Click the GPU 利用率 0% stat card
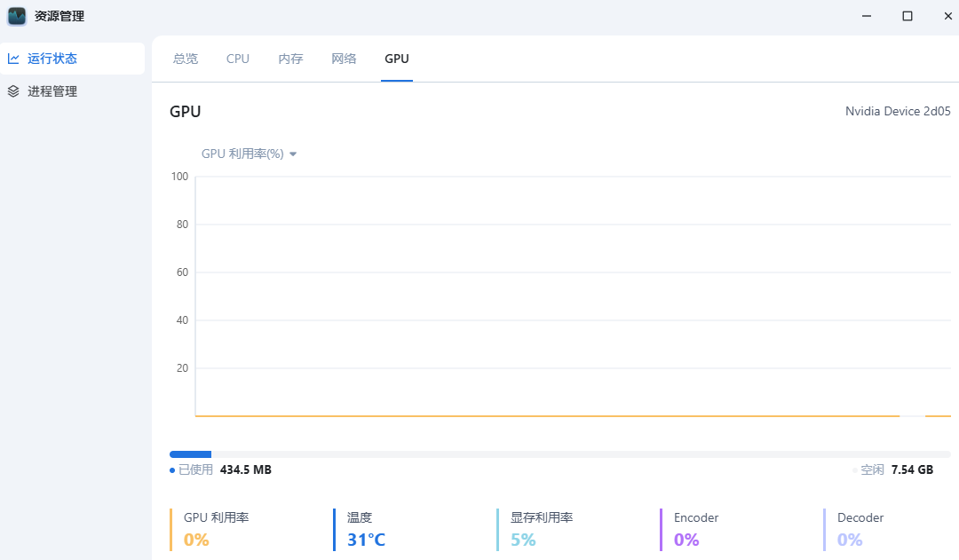Image resolution: width=959 pixels, height=560 pixels. (x=210, y=530)
